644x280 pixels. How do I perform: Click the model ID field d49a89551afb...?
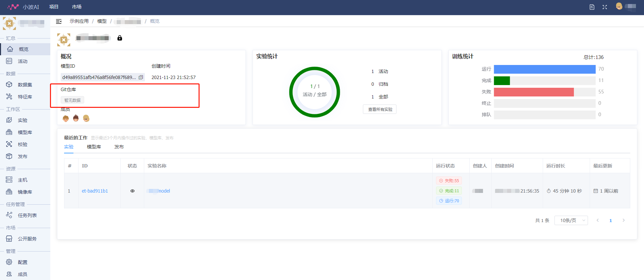(x=103, y=77)
